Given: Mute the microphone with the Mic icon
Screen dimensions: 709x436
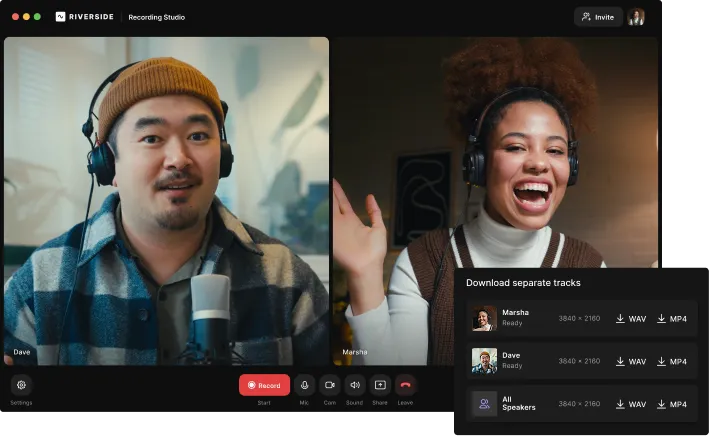Looking at the screenshot, I should click(304, 385).
